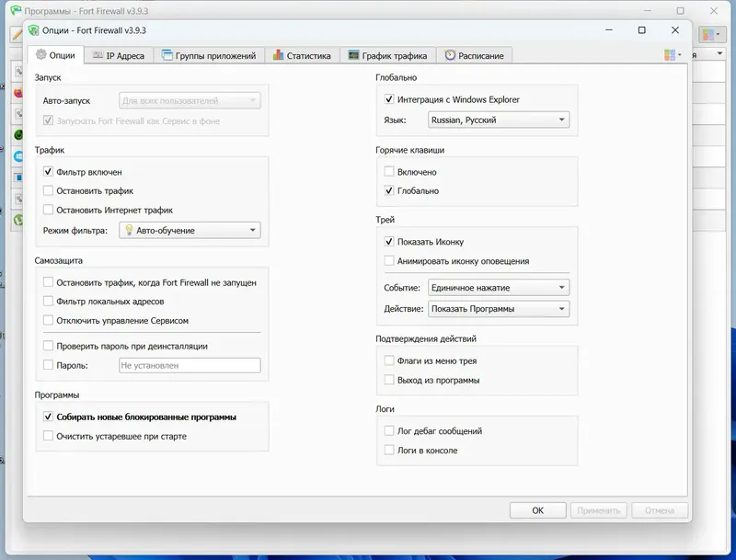Maximize the Опции dialog window
This screenshot has height=560, width=736.
pos(641,30)
